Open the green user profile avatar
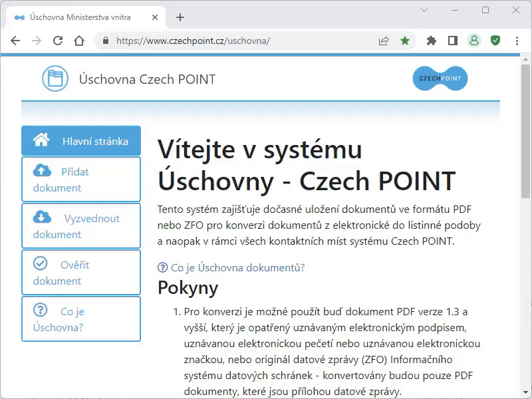Viewport: 532px width, 399px height. pos(474,41)
